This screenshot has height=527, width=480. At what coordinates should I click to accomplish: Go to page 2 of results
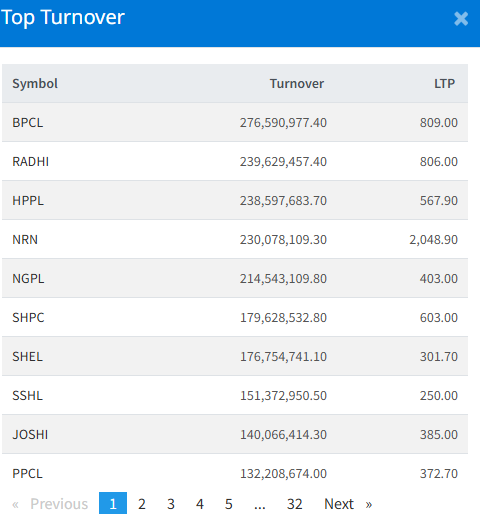point(142,504)
